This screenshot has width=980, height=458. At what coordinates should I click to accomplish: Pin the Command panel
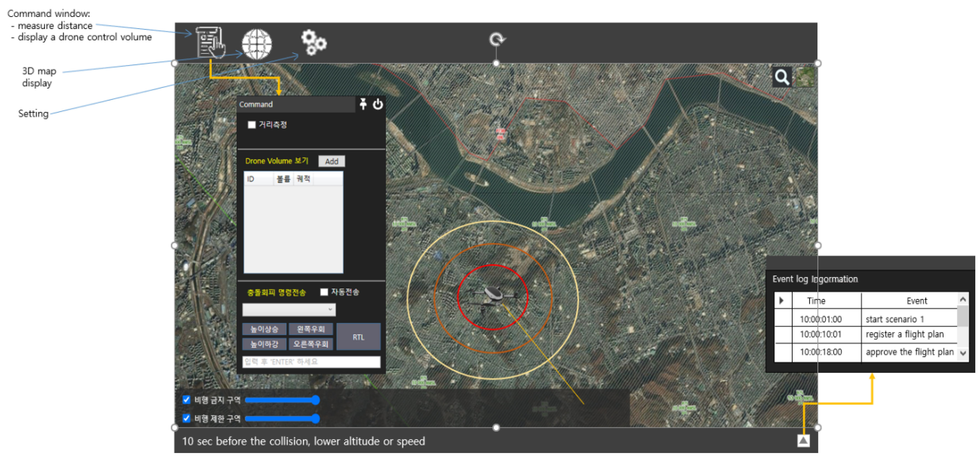363,104
